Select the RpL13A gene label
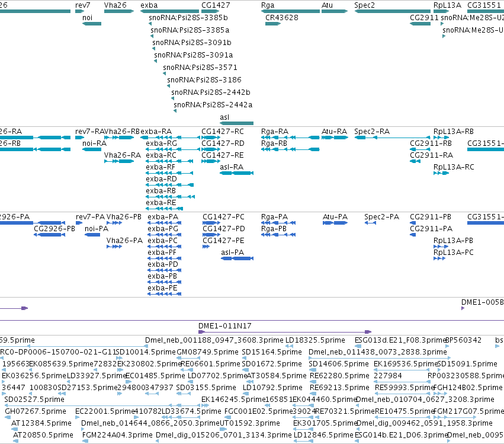Viewport: 504px width, 444px height. (447, 5)
